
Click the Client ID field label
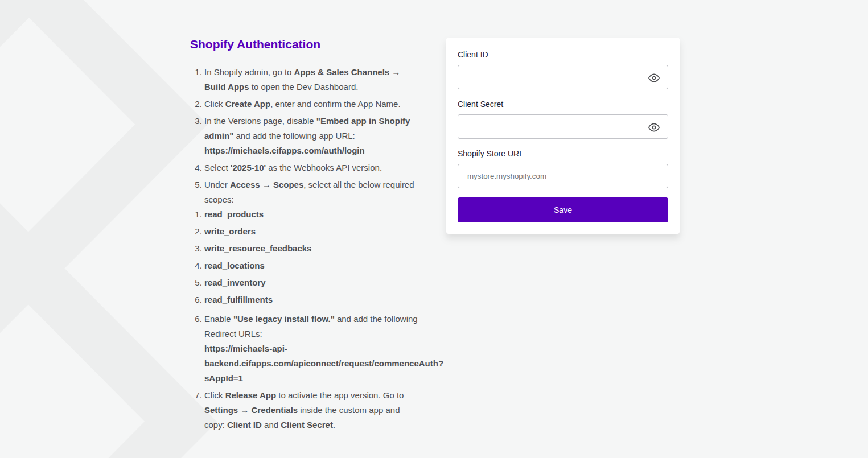472,55
